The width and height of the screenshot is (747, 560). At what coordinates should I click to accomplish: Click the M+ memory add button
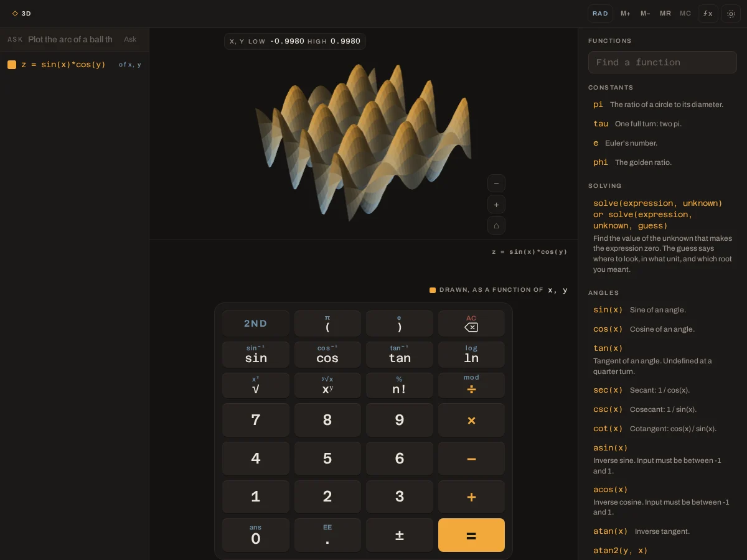pyautogui.click(x=626, y=14)
